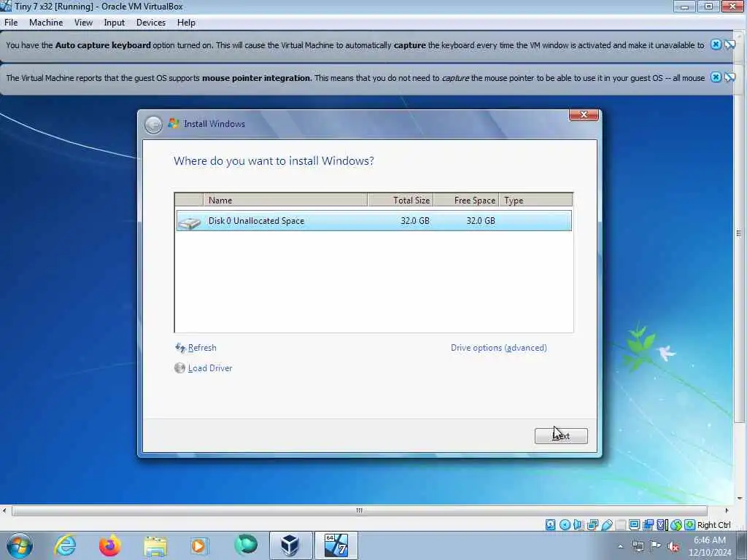Screen dimensions: 747x560
Task: Click the horizontal scrollbar thumb of VM window
Action: pyautogui.click(x=359, y=510)
